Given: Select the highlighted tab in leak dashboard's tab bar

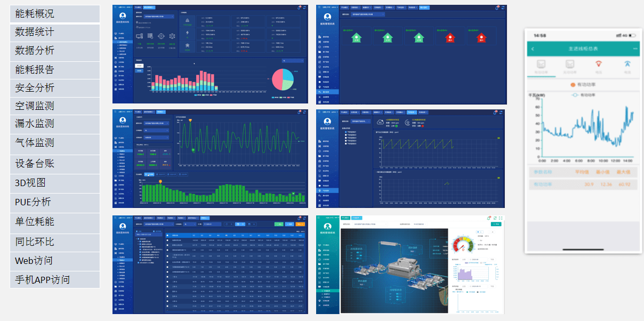Looking at the screenshot, I should click(424, 7).
